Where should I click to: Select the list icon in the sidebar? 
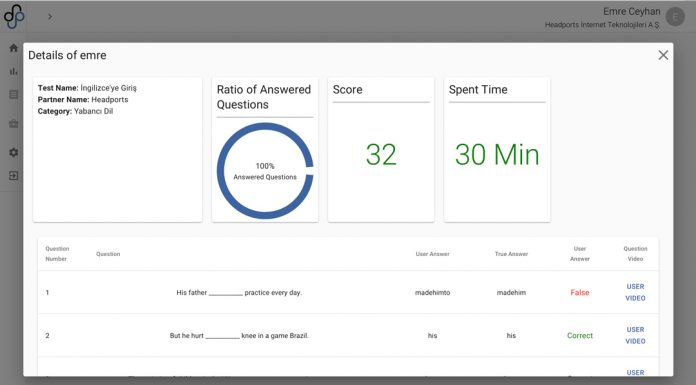[13, 94]
